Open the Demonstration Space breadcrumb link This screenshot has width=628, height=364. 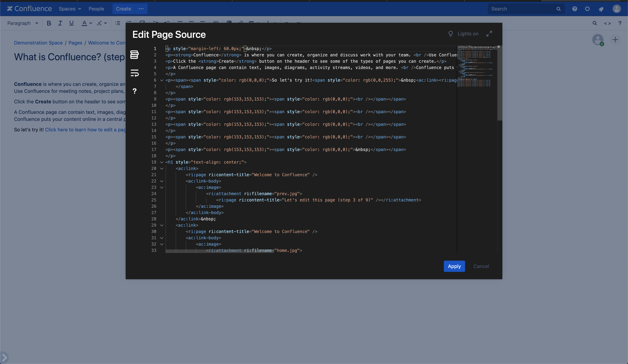[x=38, y=43]
